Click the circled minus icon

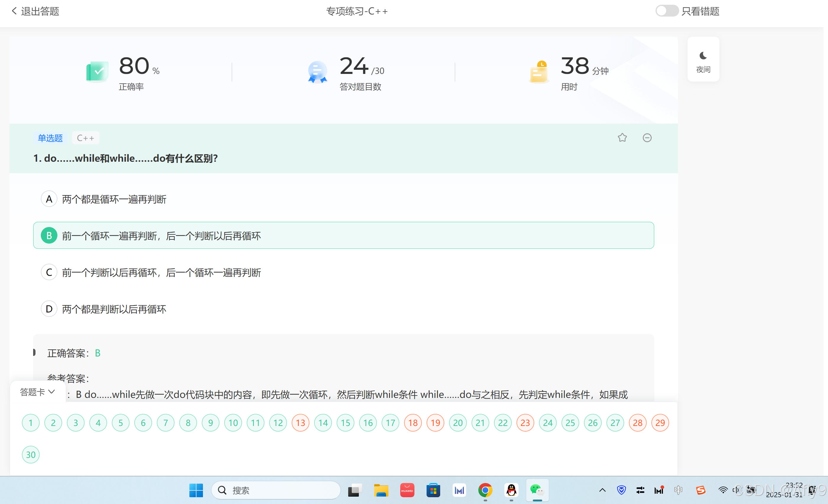[647, 138]
